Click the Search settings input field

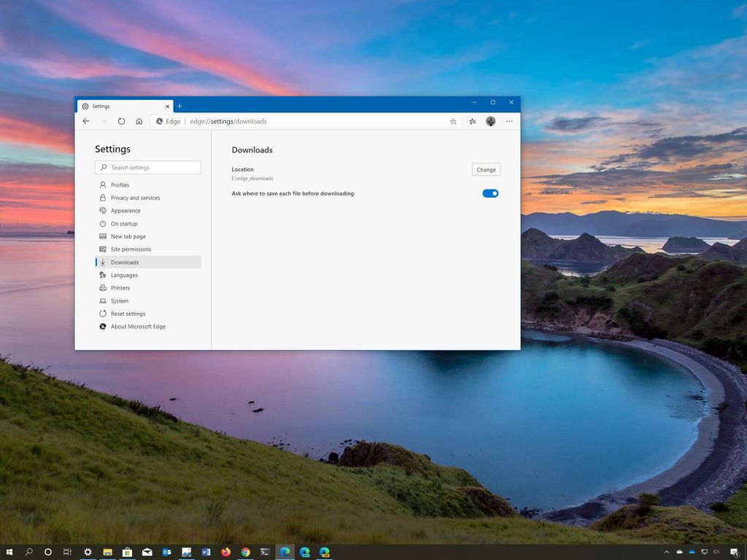[x=148, y=167]
